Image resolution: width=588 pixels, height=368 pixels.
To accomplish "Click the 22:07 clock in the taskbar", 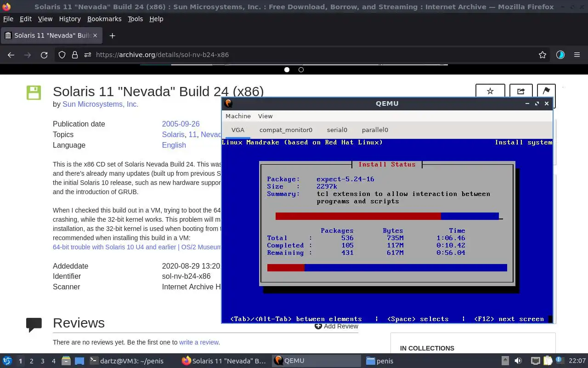I will click(x=577, y=361).
